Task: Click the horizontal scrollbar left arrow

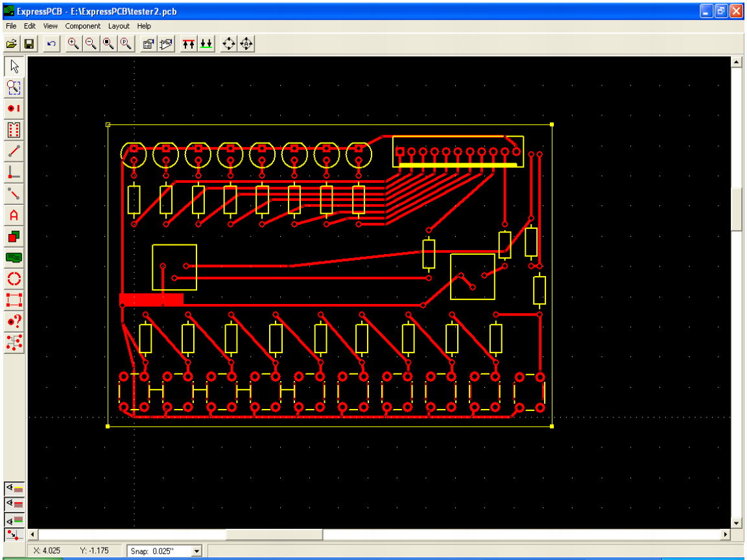Action: (x=32, y=534)
